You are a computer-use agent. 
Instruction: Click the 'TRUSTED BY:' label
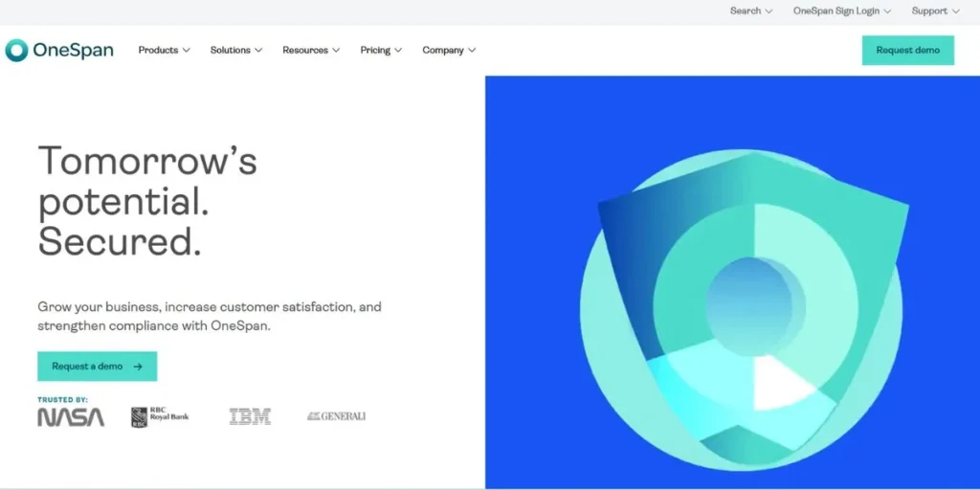point(62,399)
